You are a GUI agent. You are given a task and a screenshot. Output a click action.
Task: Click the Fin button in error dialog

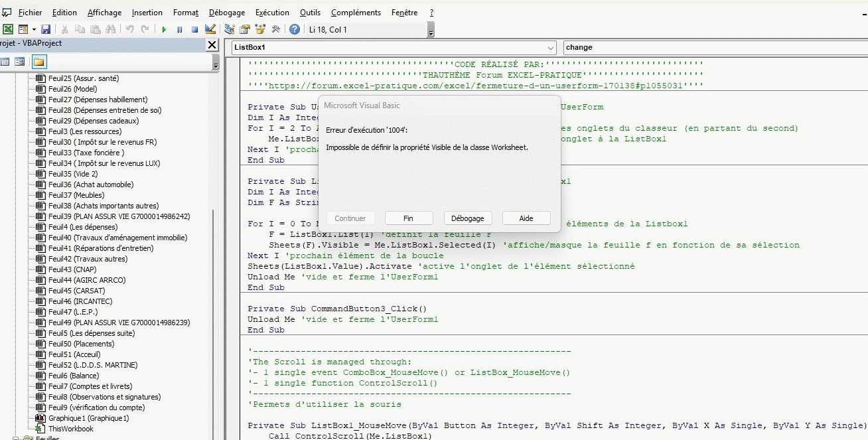click(x=408, y=218)
